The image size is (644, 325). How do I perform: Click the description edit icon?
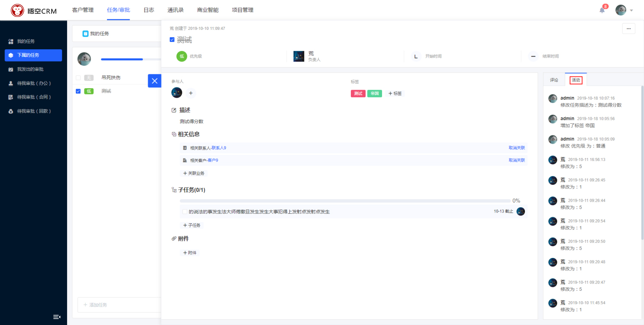click(174, 110)
